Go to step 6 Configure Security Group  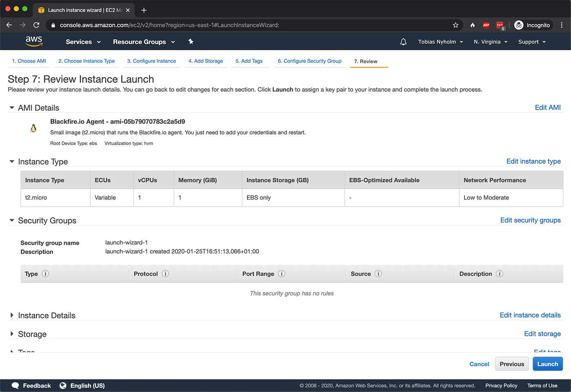pyautogui.click(x=310, y=61)
